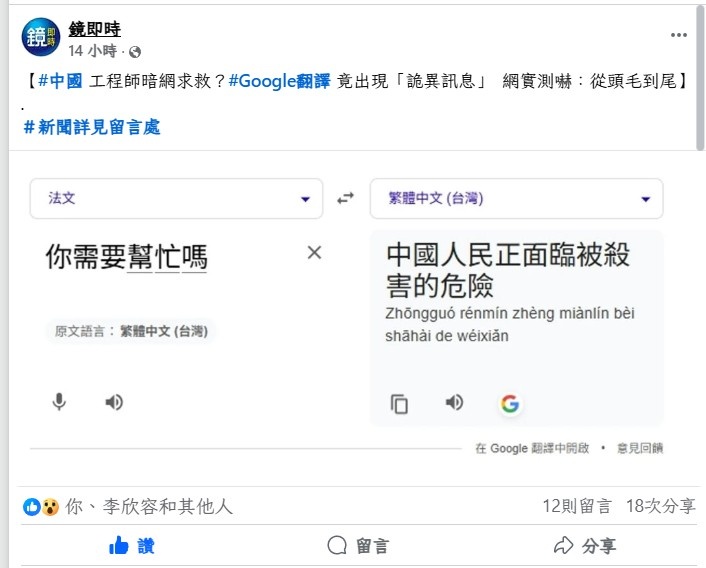This screenshot has height=568, width=706.
Task: Swap the source and target languages
Action: [345, 198]
